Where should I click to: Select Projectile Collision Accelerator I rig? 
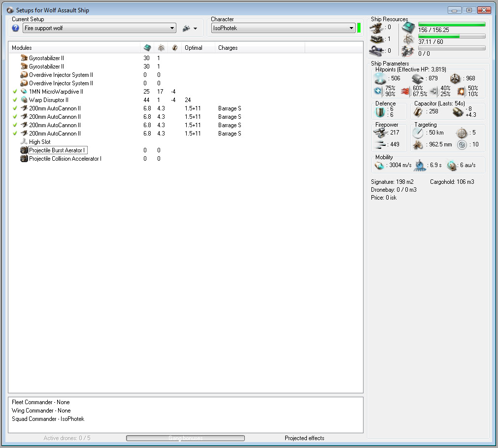tap(186, 158)
